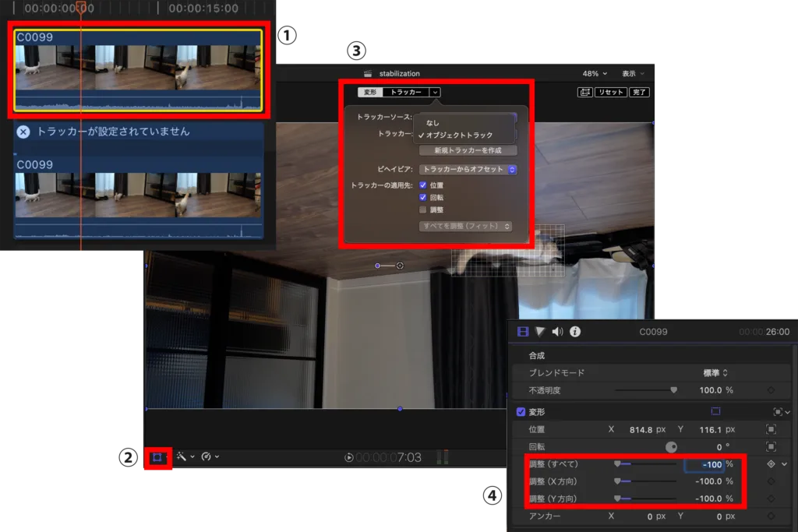The image size is (798, 532).
Task: Open the Color inspector triangle icon
Action: 540,332
